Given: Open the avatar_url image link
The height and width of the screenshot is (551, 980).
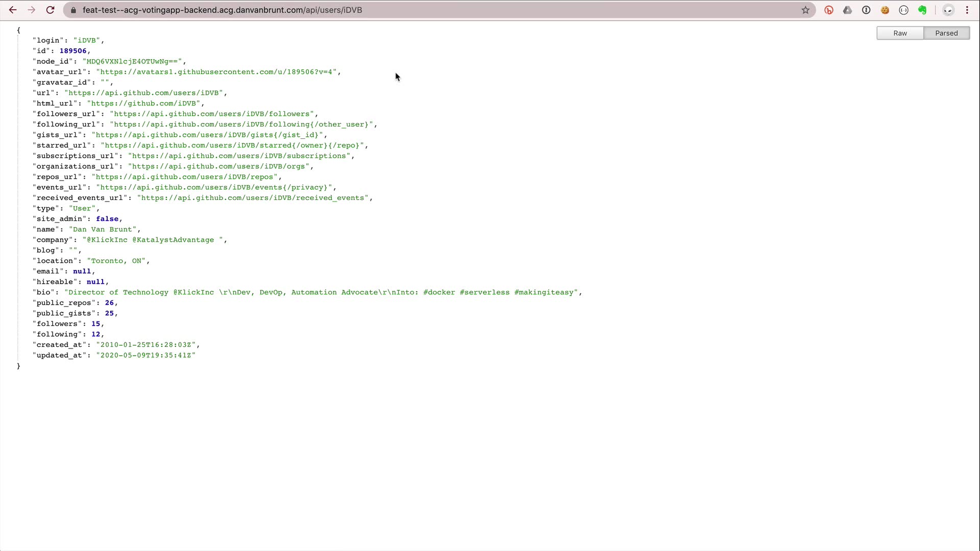Looking at the screenshot, I should (216, 72).
